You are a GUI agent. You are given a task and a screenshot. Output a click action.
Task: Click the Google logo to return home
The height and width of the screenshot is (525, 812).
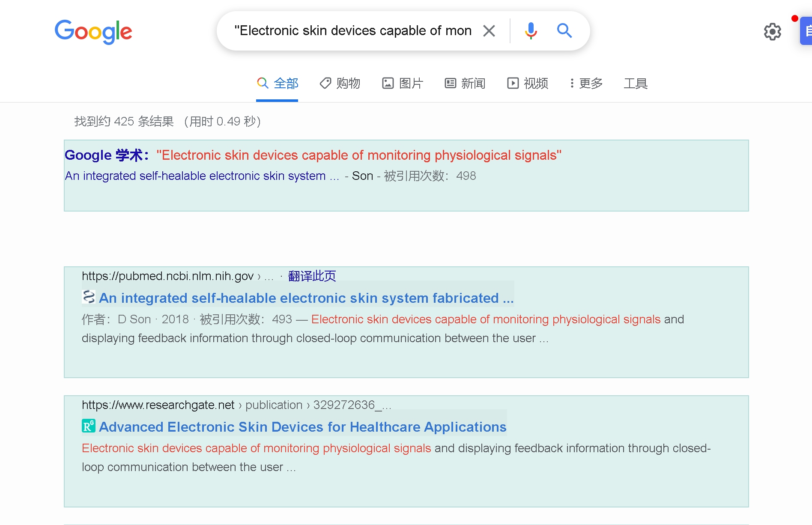93,32
